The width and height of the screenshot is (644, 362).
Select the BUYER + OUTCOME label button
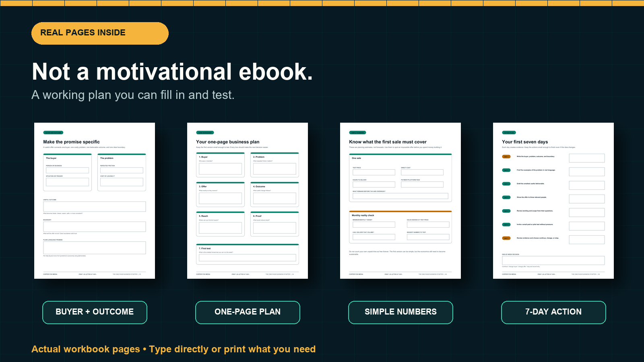95,312
